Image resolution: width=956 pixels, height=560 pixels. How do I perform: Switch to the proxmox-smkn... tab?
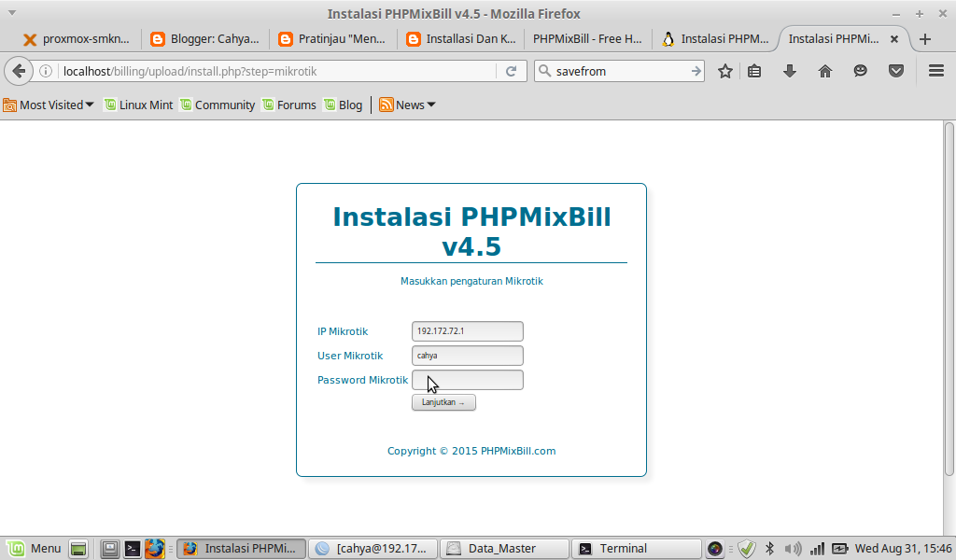76,39
